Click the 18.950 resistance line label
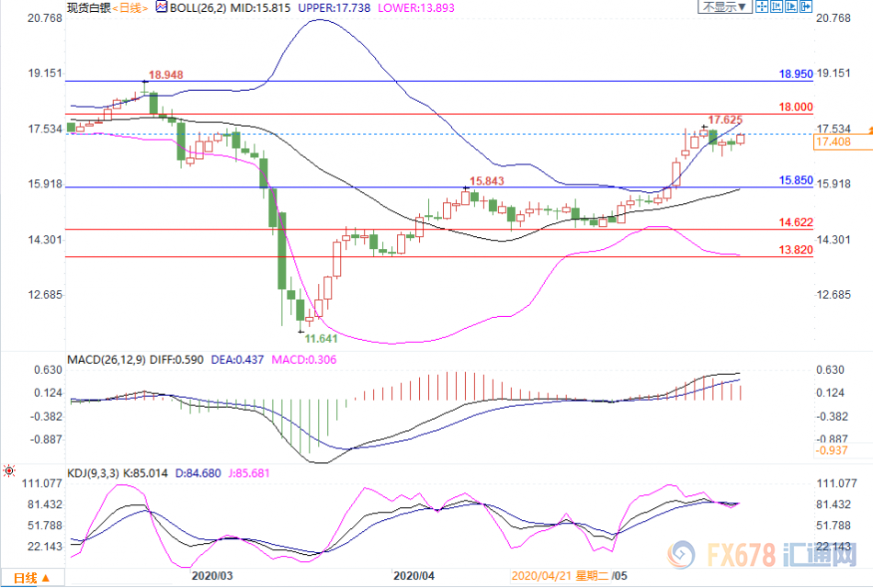 pos(796,73)
